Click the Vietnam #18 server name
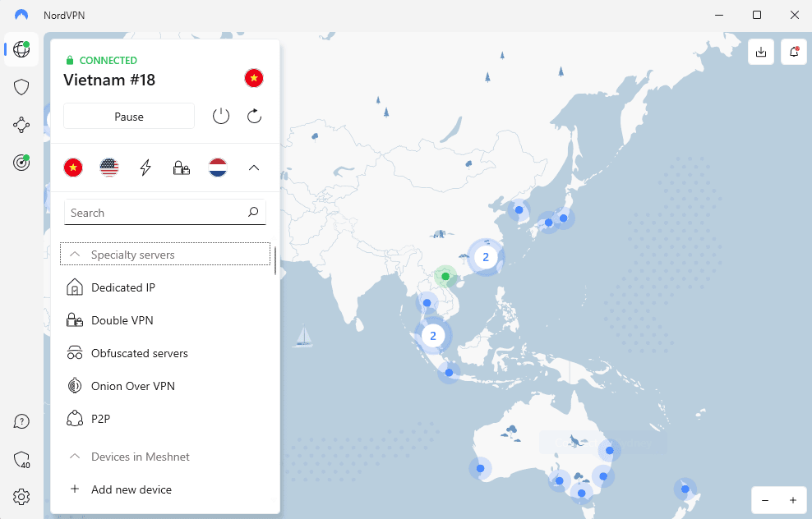This screenshot has height=519, width=812. coord(109,80)
